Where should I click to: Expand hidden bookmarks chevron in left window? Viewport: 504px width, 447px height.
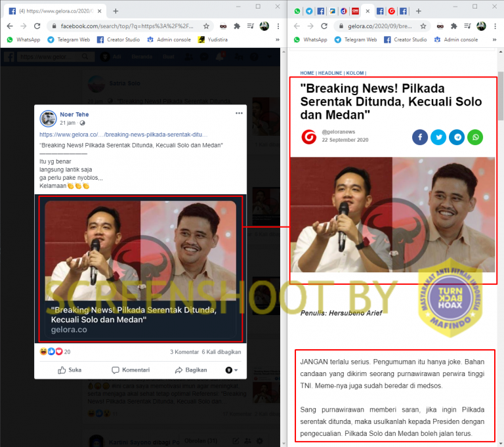pos(278,39)
